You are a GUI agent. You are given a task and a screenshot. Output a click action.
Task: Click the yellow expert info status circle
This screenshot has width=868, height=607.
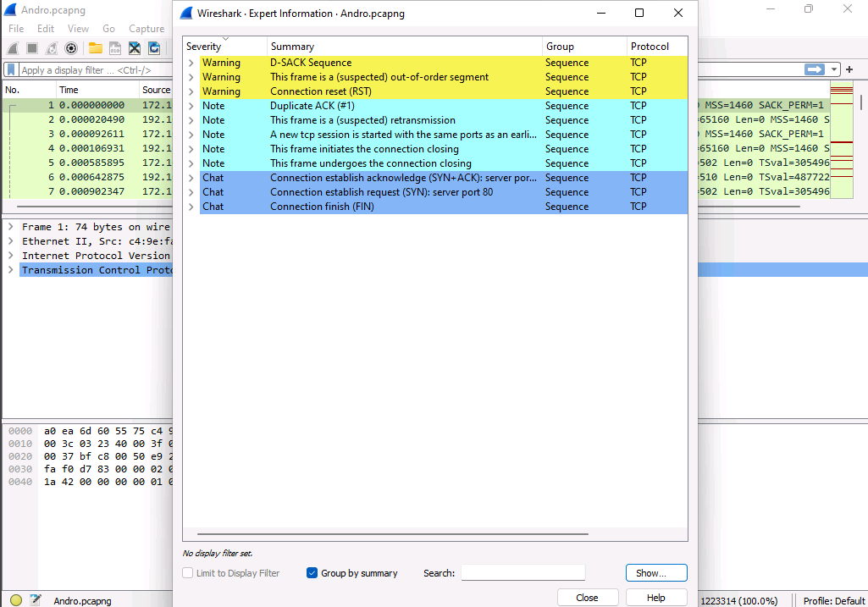point(16,600)
